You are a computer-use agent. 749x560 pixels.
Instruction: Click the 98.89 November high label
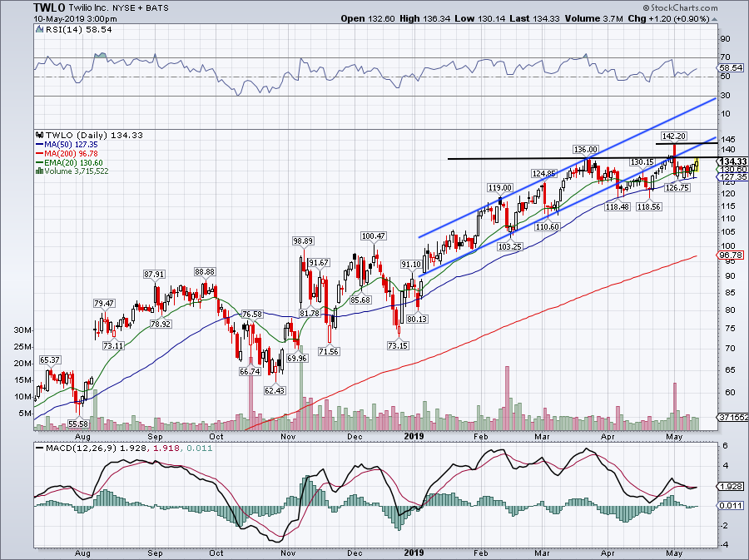(303, 241)
